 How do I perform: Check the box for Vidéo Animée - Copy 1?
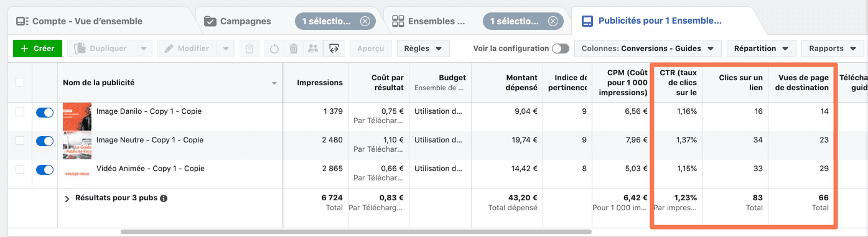click(20, 169)
